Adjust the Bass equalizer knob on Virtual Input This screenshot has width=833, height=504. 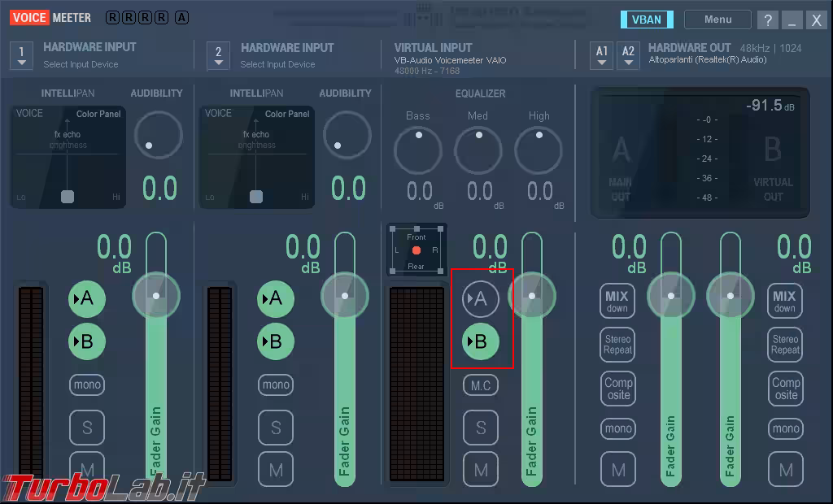[417, 150]
